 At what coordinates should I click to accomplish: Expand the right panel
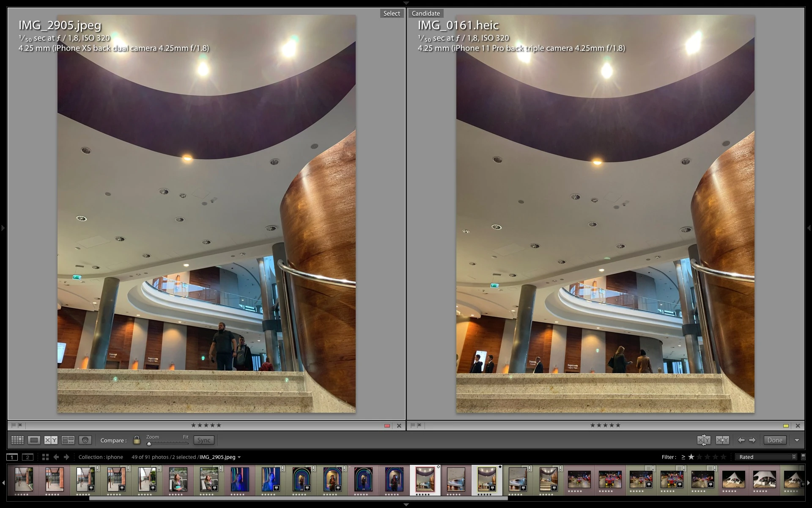tap(809, 228)
